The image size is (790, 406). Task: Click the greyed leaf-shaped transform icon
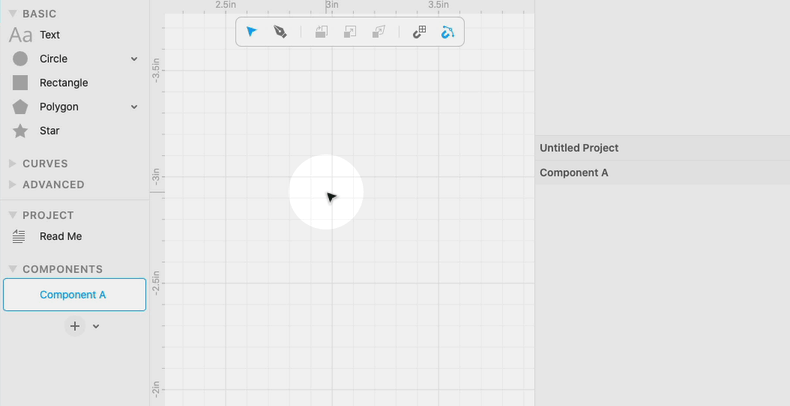[378, 32]
